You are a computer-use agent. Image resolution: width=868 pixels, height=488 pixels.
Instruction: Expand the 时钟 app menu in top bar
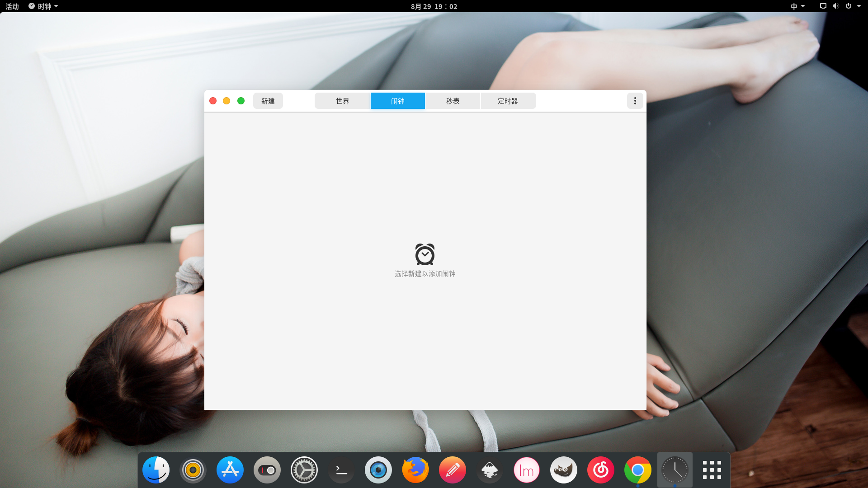click(x=43, y=6)
